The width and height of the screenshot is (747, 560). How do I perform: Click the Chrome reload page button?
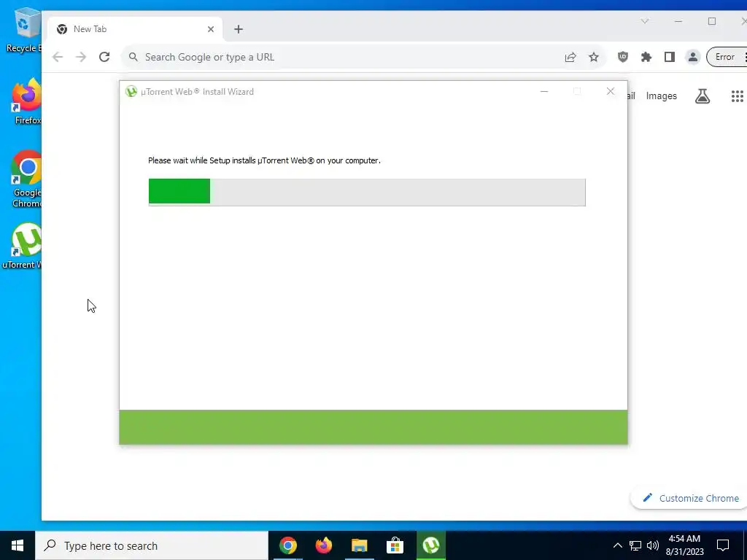pos(104,57)
